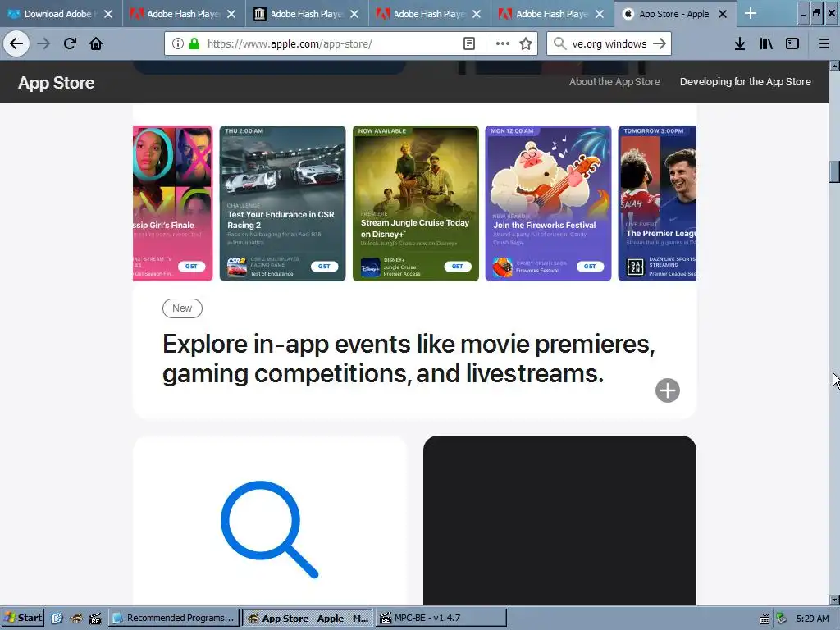Screen dimensions: 840x630
Task: Click Internet Explorer quick launch icon
Action: click(57, 619)
